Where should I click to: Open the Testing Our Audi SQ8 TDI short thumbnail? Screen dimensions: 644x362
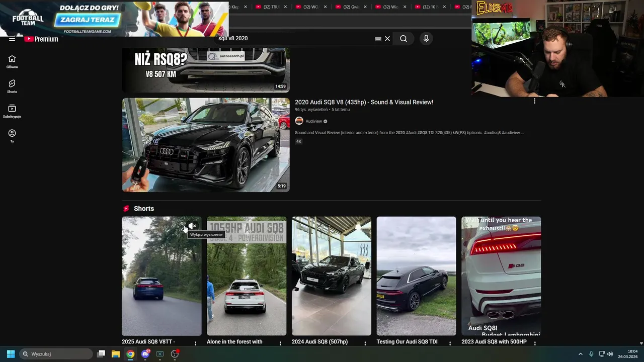coord(416,276)
